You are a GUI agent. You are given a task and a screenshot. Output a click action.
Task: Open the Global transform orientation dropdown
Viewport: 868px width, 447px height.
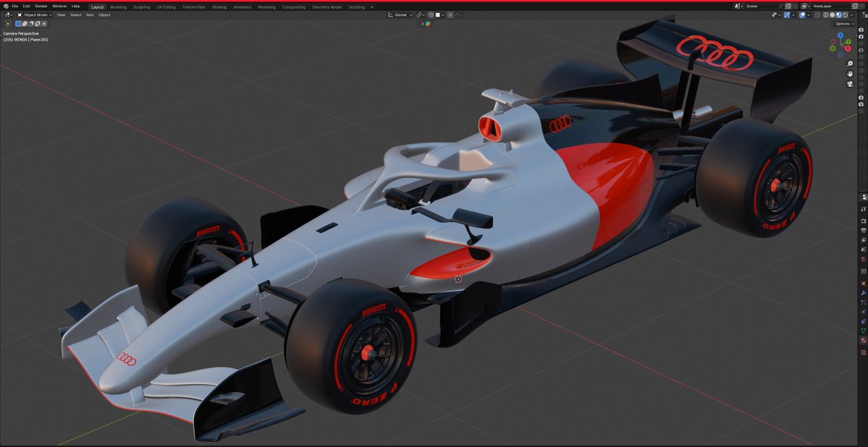point(400,15)
